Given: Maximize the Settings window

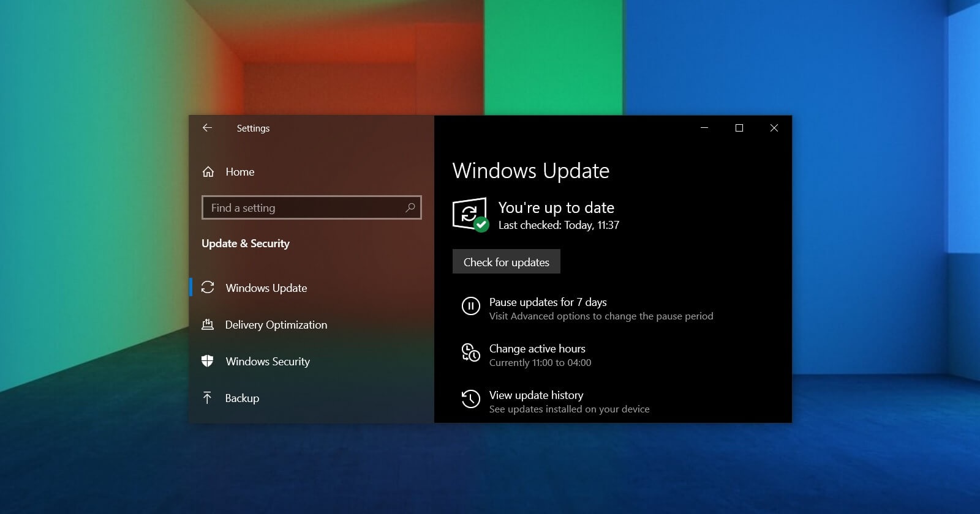Looking at the screenshot, I should tap(739, 128).
